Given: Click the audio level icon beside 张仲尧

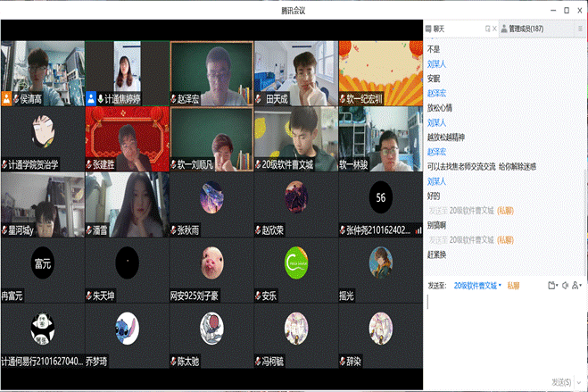Looking at the screenshot, I should pyautogui.click(x=418, y=230).
